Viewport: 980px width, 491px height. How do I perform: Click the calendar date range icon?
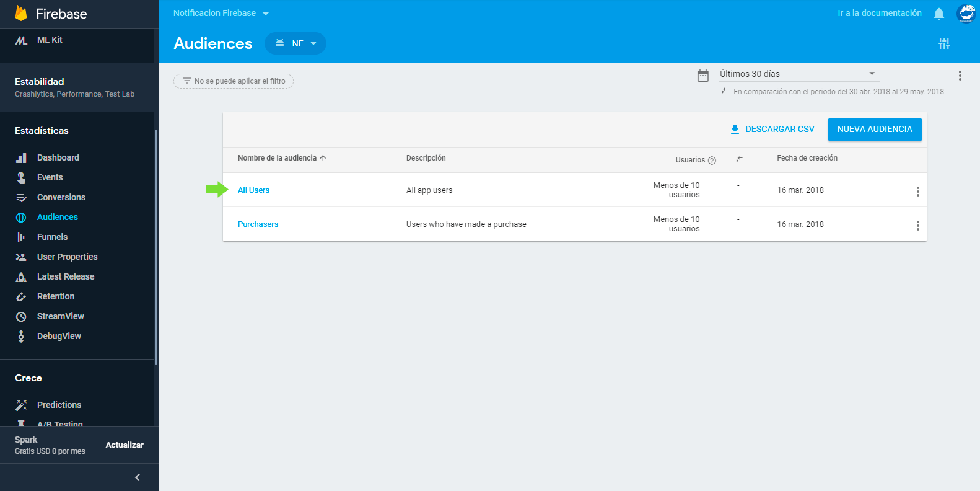coord(703,76)
